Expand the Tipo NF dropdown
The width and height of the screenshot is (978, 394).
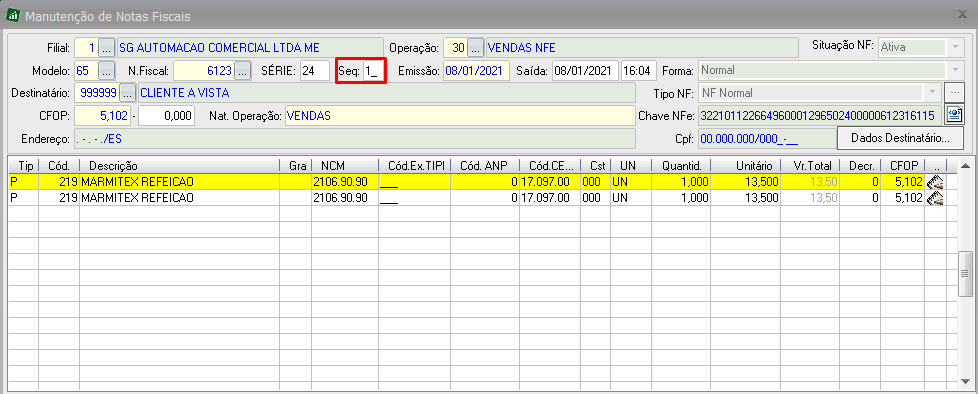click(932, 93)
